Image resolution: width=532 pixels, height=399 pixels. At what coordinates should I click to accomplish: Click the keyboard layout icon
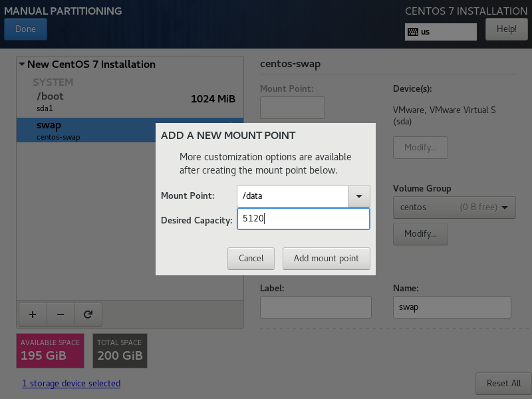413,32
